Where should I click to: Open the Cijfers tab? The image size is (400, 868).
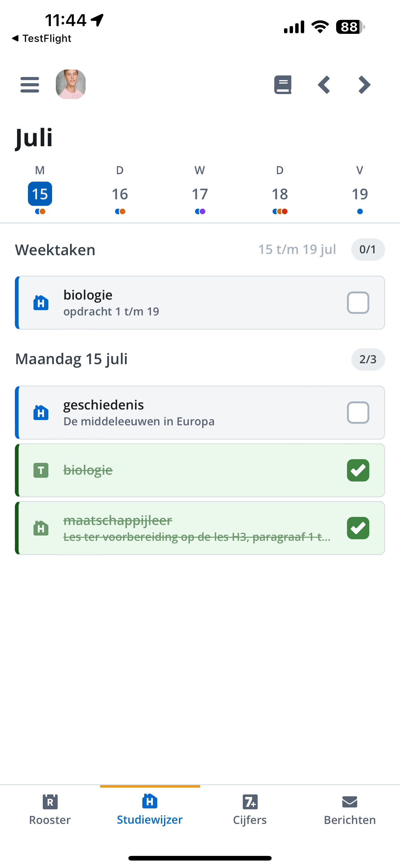pos(250,809)
